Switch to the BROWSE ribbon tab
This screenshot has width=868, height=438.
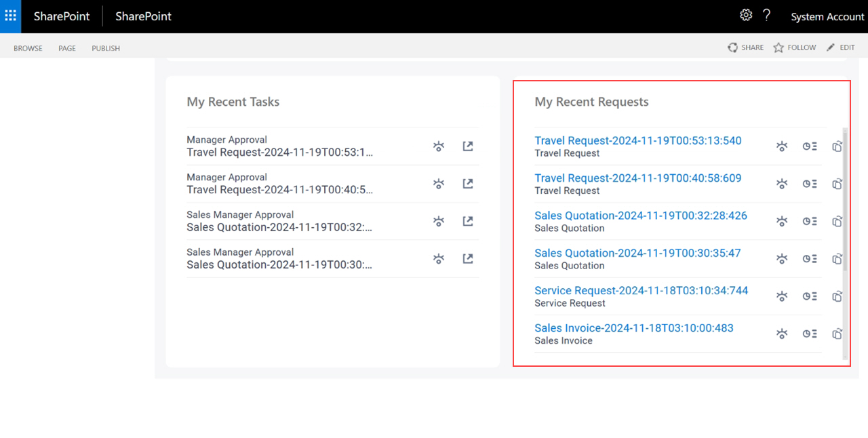pos(28,48)
